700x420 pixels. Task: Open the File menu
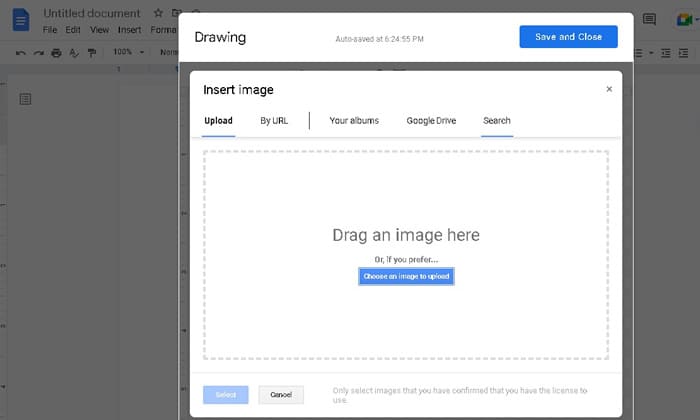(50, 30)
